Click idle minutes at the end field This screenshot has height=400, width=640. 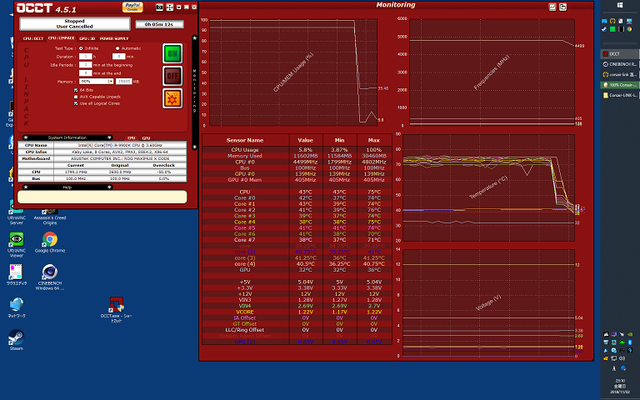[85, 73]
